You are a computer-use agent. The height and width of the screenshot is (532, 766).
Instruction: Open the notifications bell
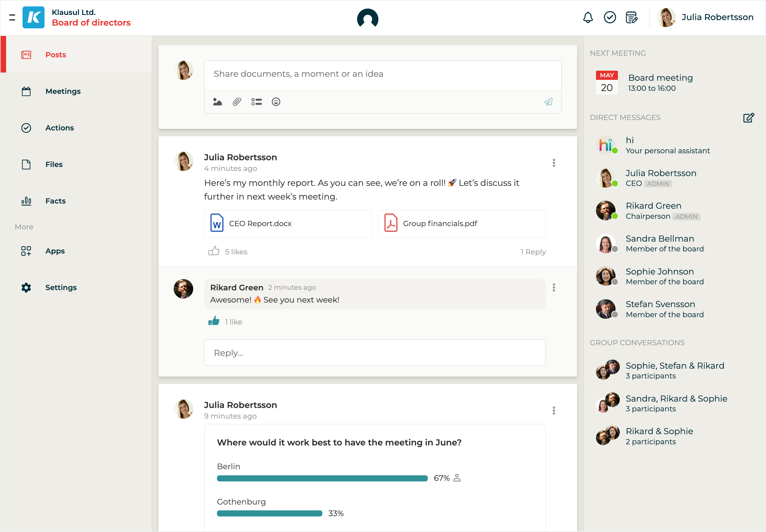(587, 17)
